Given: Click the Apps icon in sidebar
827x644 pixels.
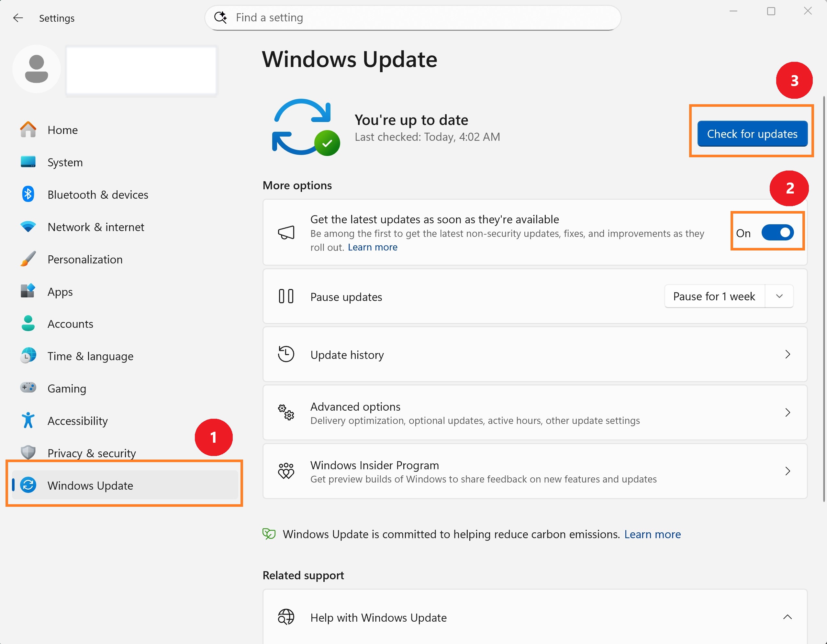Looking at the screenshot, I should (28, 291).
